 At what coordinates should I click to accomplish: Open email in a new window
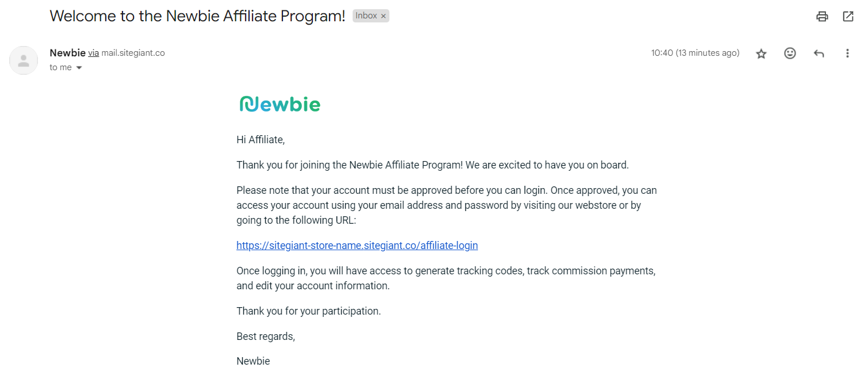[848, 17]
